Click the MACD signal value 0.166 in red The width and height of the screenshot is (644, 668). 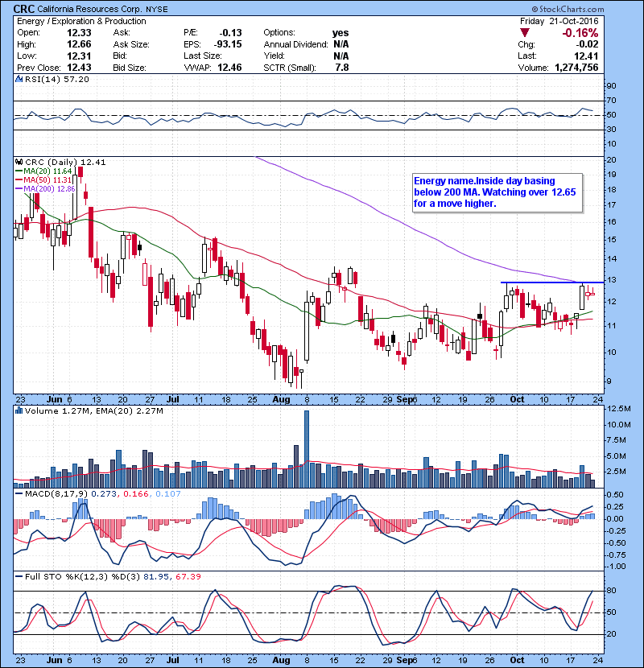click(x=136, y=494)
